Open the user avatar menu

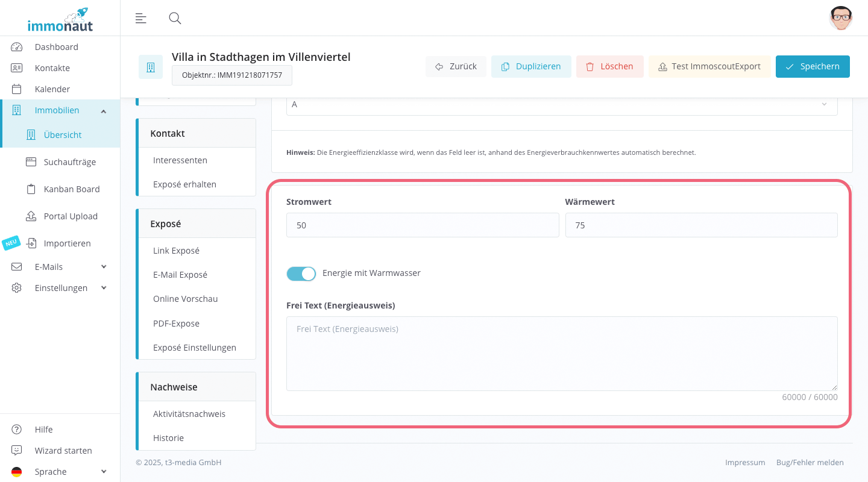click(x=840, y=18)
